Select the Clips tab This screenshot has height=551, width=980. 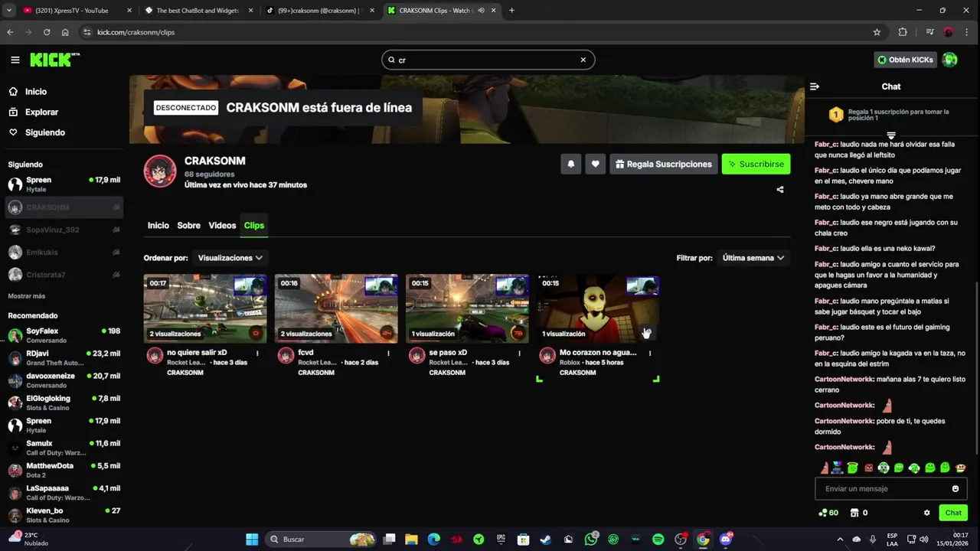tap(254, 225)
